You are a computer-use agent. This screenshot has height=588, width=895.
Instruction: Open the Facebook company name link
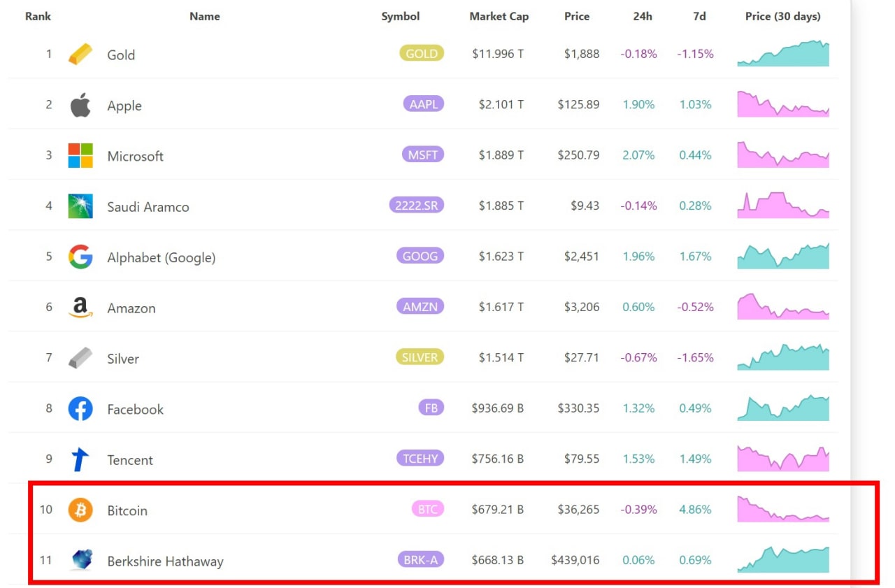coord(135,410)
